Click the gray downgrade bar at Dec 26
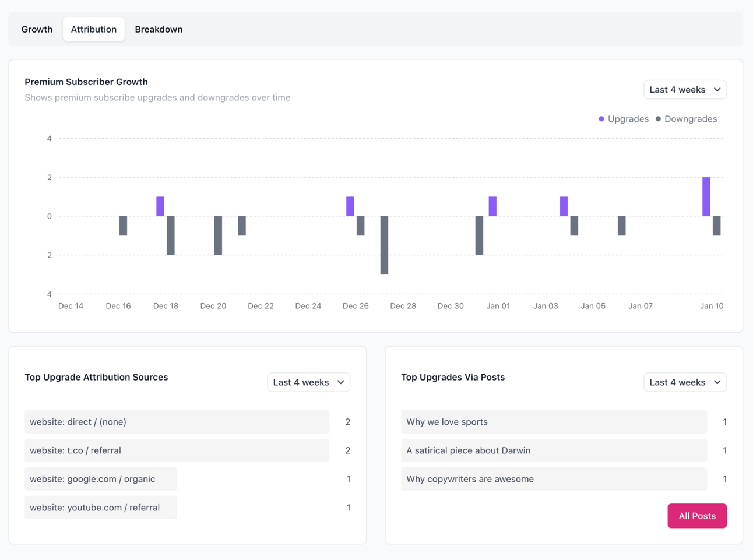 361,226
